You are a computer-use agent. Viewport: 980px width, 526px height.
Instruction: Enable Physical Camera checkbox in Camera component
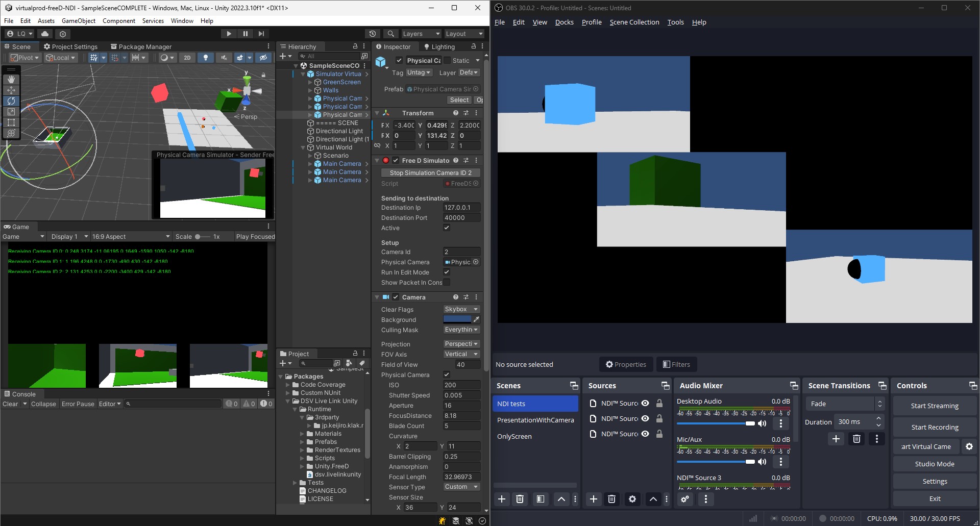coord(447,374)
